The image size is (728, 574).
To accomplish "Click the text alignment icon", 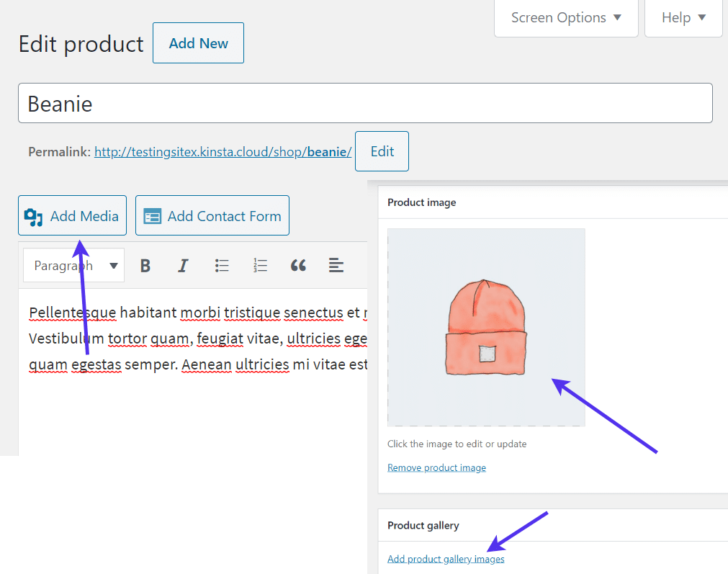I will pos(336,265).
